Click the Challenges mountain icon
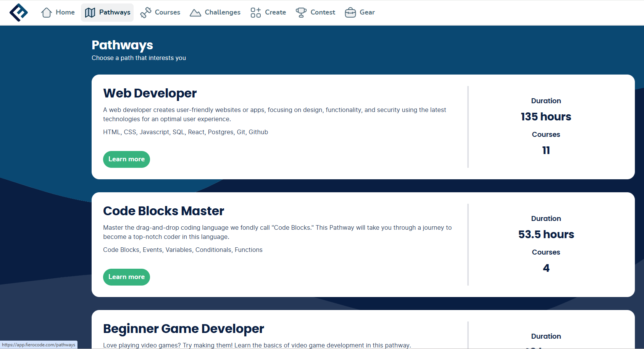This screenshot has width=644, height=349. tap(195, 13)
